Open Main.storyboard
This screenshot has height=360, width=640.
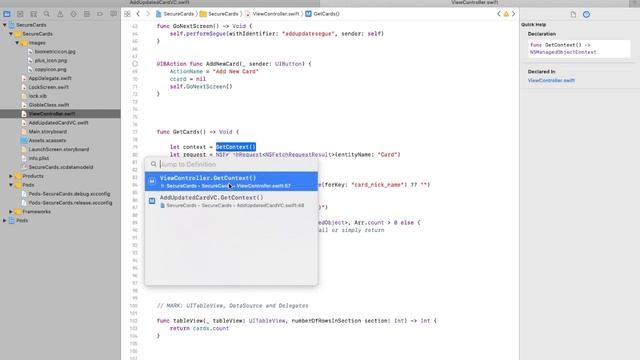[48, 132]
